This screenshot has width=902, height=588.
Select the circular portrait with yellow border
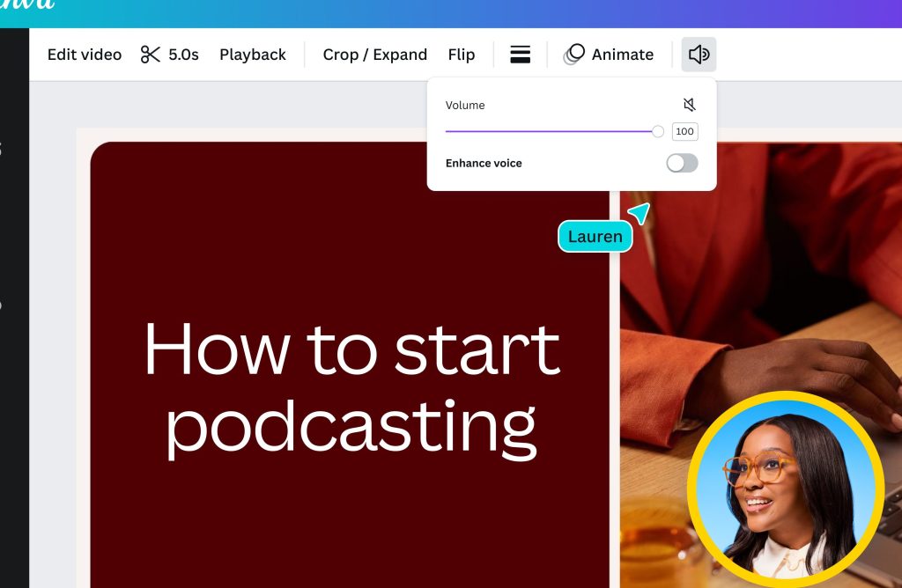point(785,489)
